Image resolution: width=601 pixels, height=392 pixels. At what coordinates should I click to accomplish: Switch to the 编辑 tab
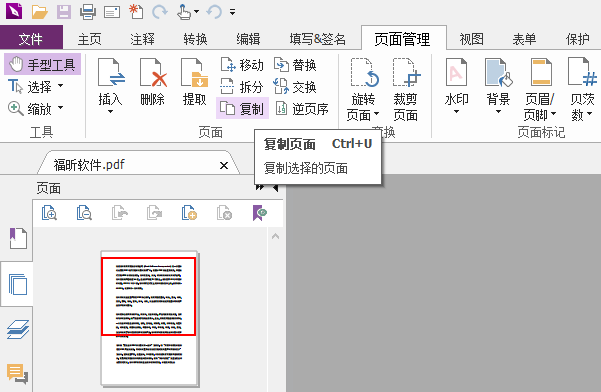click(248, 39)
